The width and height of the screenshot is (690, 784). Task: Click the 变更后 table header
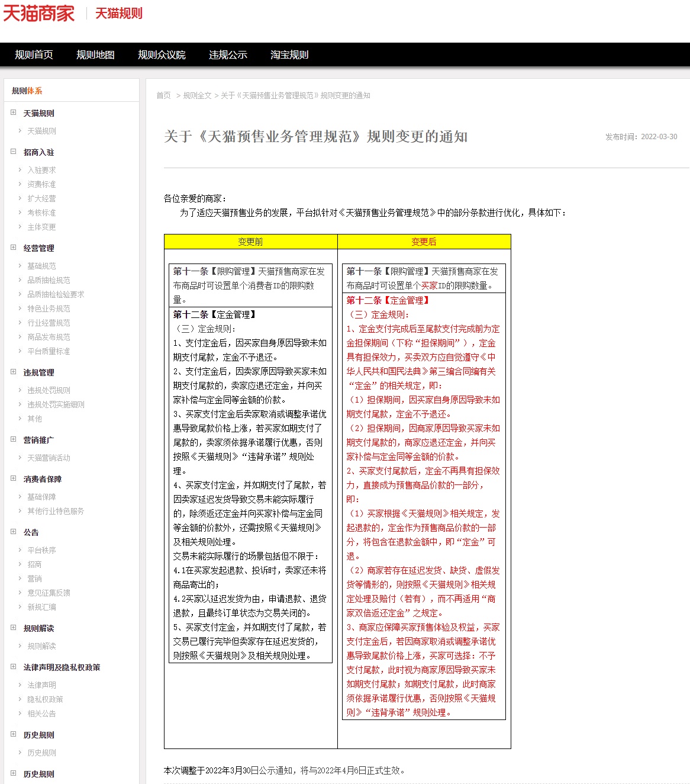tap(424, 242)
